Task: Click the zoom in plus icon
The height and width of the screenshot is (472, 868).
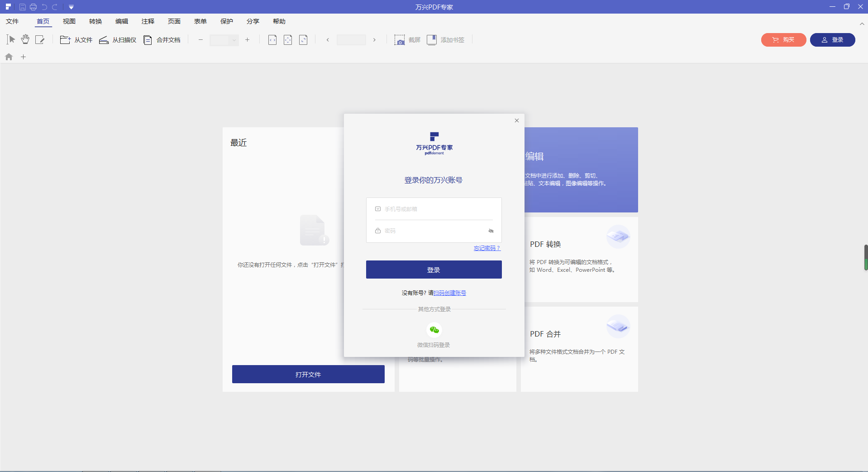Action: tap(247, 40)
